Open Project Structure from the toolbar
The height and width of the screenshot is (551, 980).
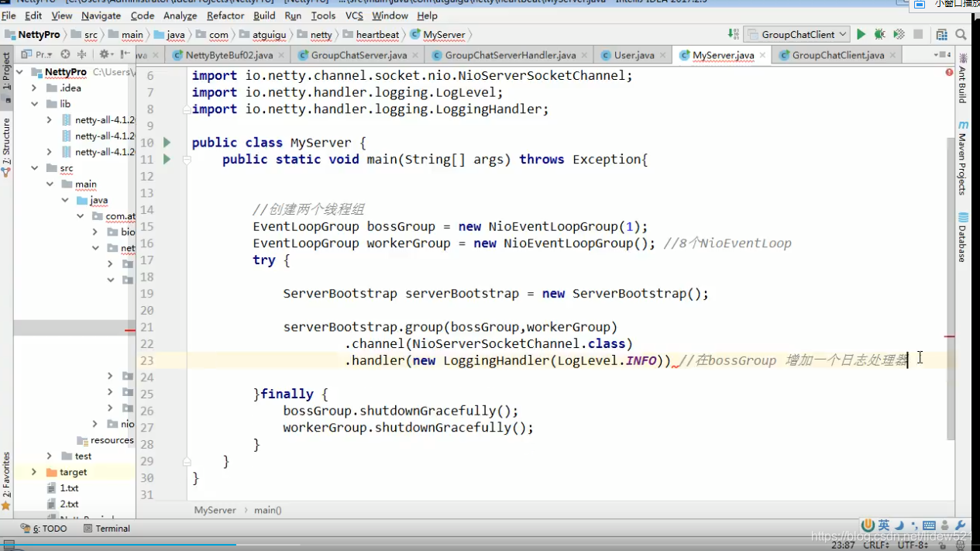pyautogui.click(x=941, y=34)
